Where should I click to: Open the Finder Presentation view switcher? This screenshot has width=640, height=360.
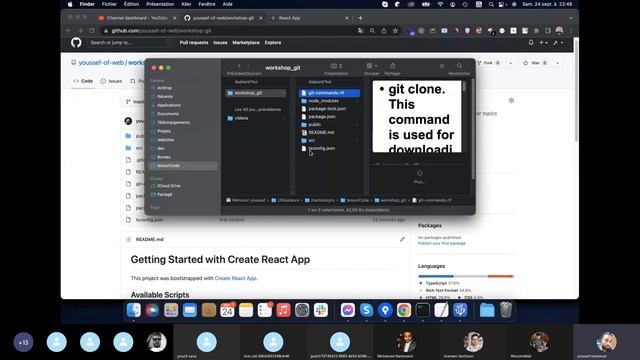click(336, 66)
